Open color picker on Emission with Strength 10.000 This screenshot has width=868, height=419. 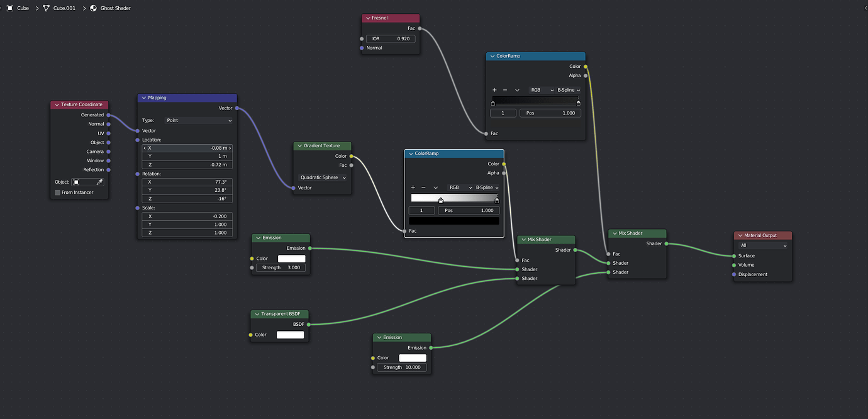pos(413,358)
